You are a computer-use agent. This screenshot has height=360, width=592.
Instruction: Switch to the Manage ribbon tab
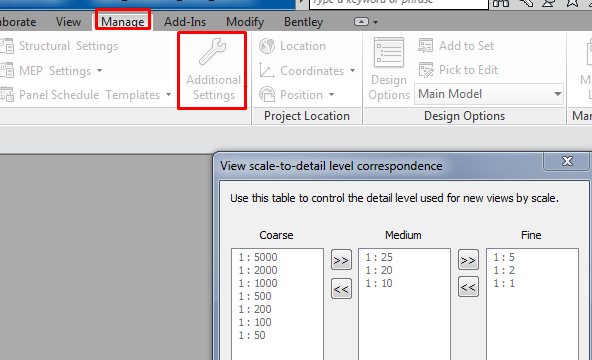click(x=123, y=22)
